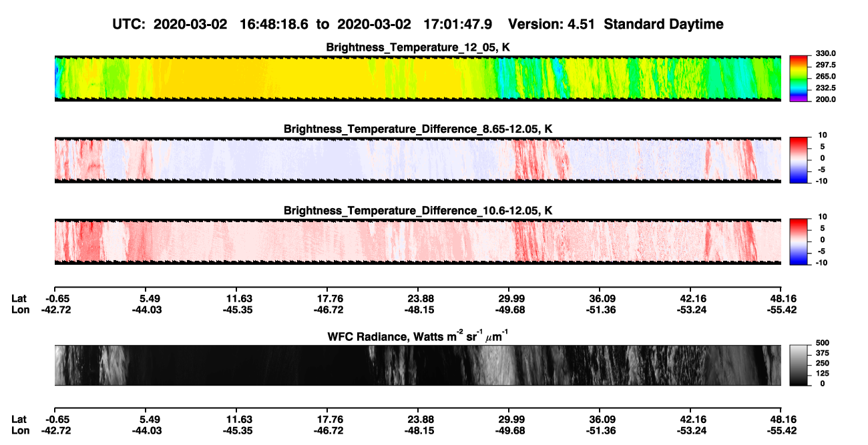The image size is (868, 445).
Task: Click the 10 label on the 10.6-12.05 colorbar
Action: (823, 217)
